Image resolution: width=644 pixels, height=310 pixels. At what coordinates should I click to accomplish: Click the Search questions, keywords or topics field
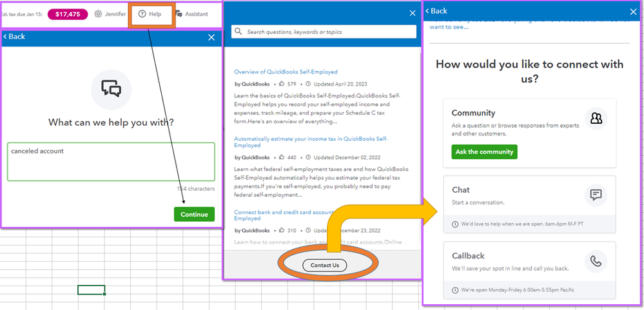(324, 32)
